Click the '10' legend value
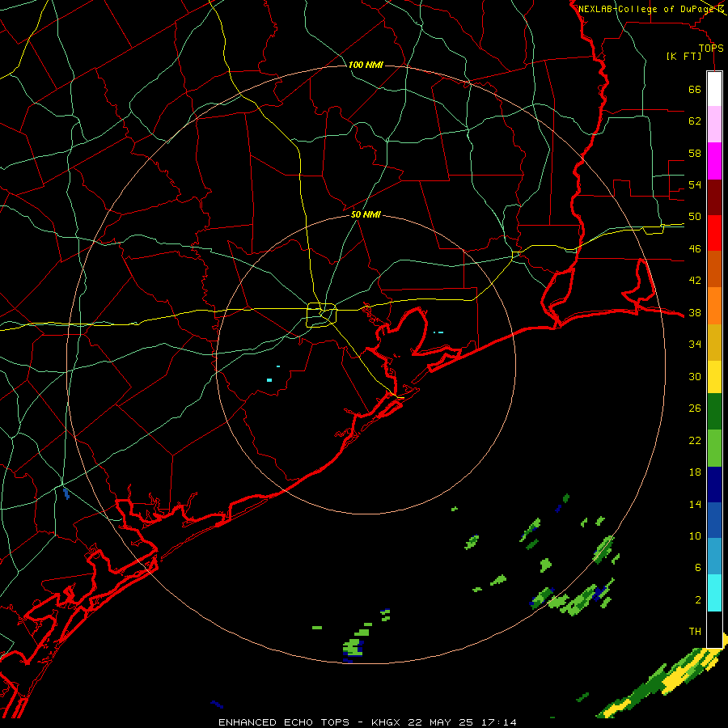The width and height of the screenshot is (728, 728). [x=695, y=536]
